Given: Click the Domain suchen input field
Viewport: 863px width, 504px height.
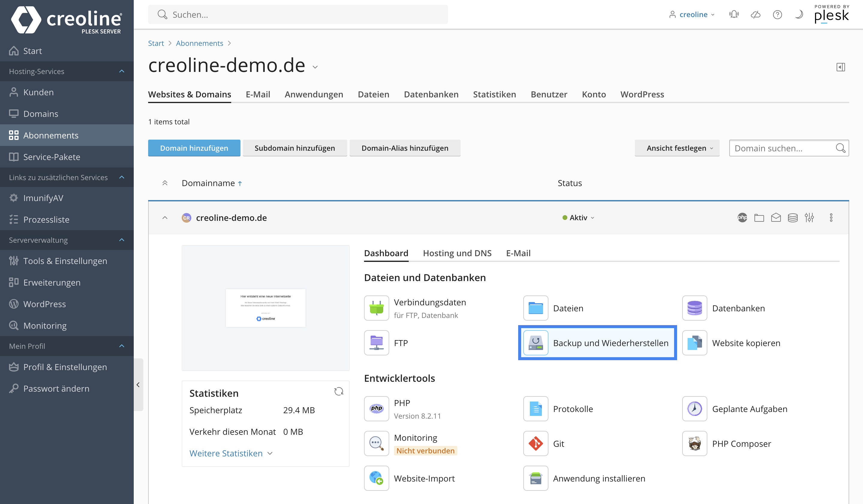Looking at the screenshot, I should pyautogui.click(x=789, y=148).
